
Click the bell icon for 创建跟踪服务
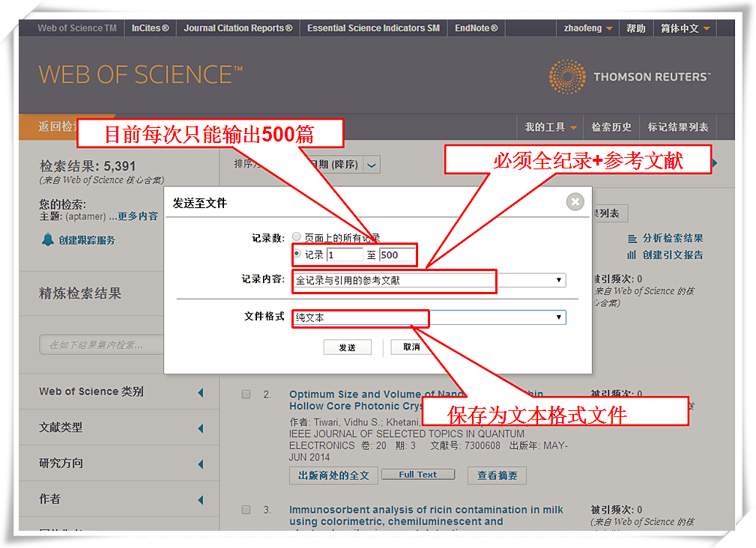(48, 240)
